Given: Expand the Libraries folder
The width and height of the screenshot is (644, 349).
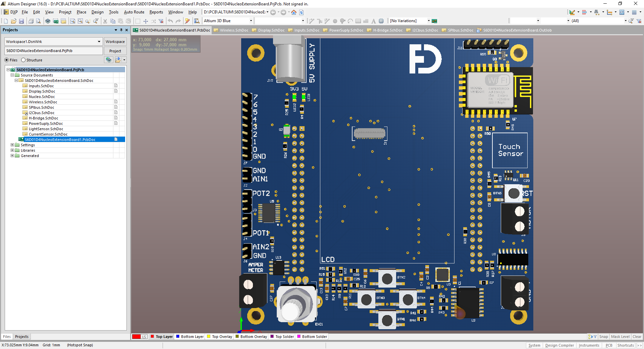Looking at the screenshot, I should click(x=12, y=150).
